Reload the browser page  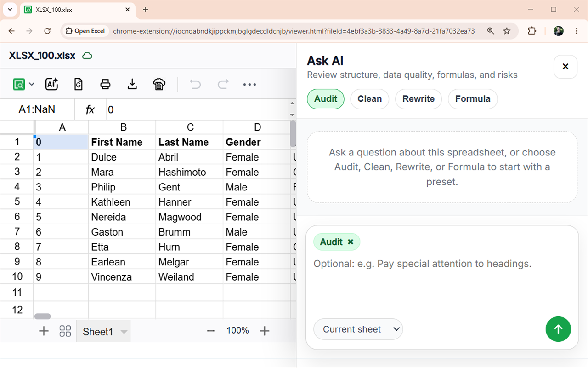point(47,31)
